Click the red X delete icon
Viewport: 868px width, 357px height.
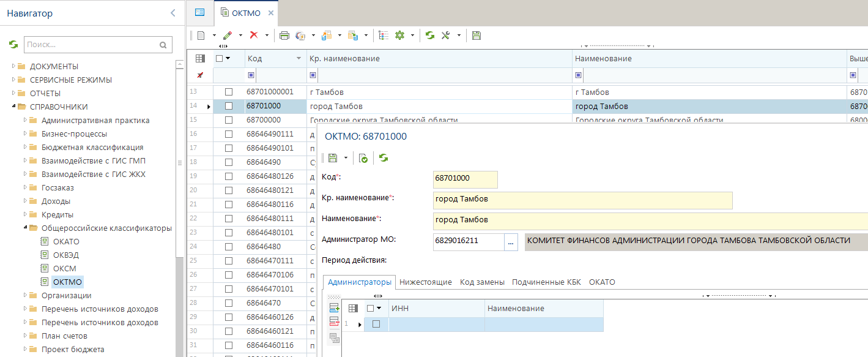click(x=254, y=36)
